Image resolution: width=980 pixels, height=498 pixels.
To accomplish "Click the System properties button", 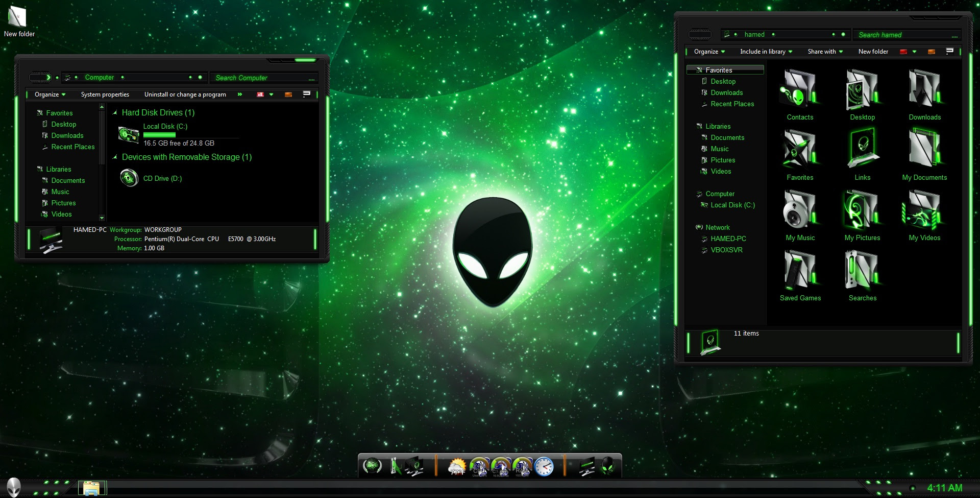I will [105, 94].
